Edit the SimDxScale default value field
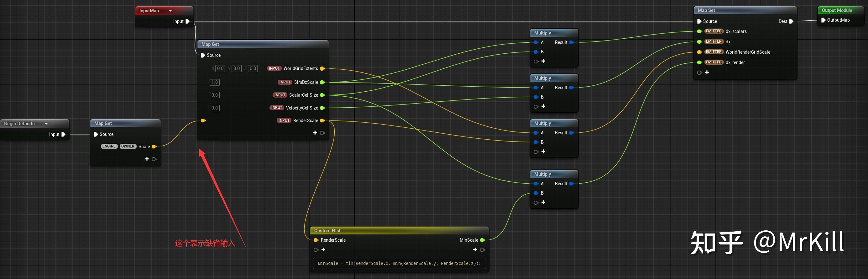 point(215,82)
